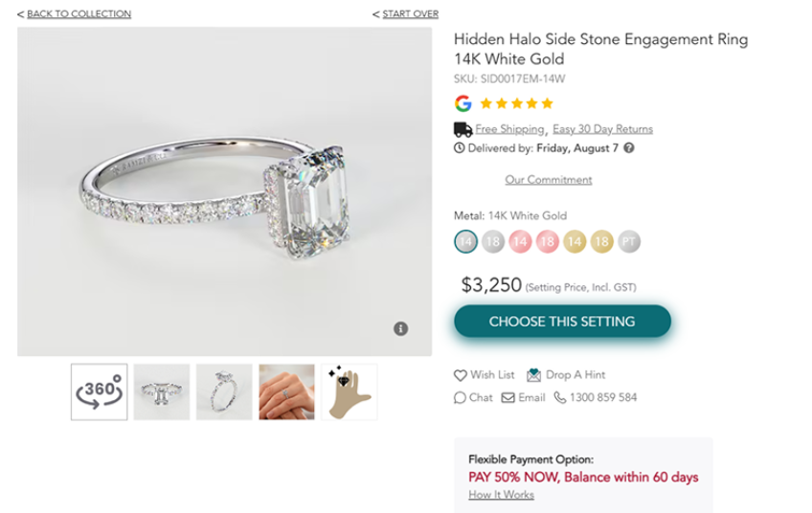
Task: Click the Start Over link
Action: click(410, 14)
